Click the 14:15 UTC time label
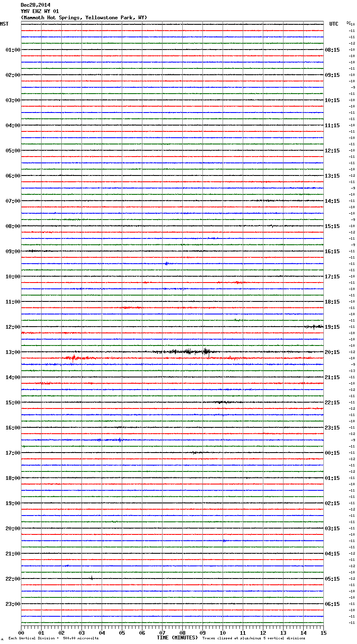Screen dimensions: 357x644 332,201
